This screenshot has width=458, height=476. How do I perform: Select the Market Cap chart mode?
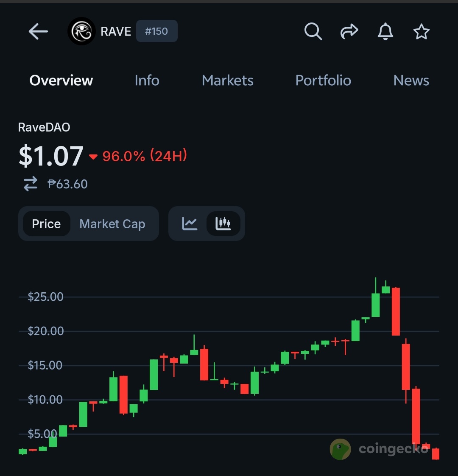pyautogui.click(x=112, y=224)
